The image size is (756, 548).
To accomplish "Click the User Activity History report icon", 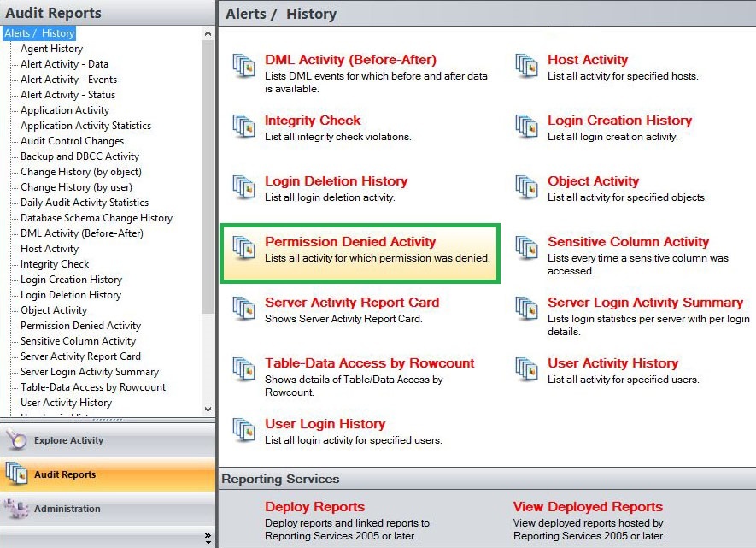I will click(526, 369).
